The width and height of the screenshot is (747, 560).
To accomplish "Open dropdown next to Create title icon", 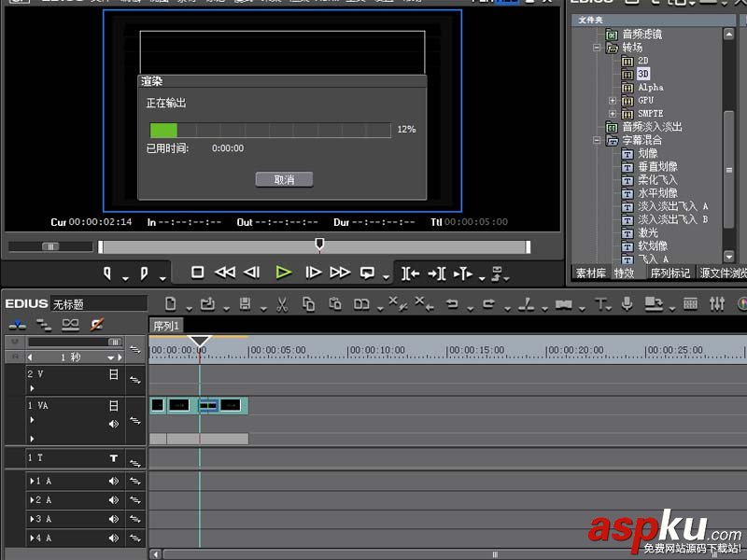I will pos(611,309).
